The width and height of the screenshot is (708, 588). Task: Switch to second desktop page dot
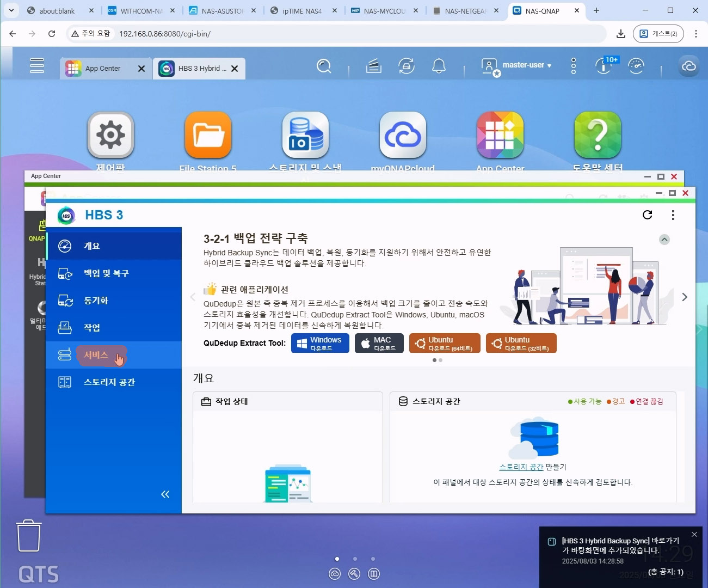click(x=355, y=559)
